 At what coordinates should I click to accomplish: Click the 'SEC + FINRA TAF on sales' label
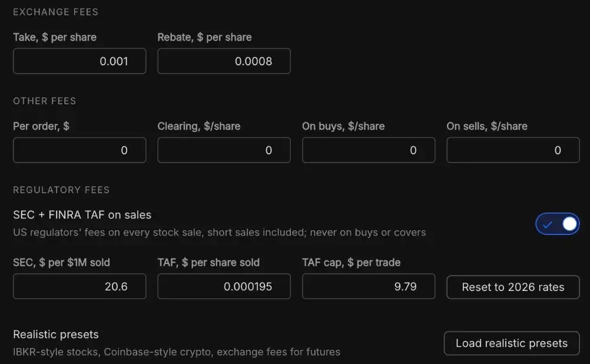[x=82, y=215]
